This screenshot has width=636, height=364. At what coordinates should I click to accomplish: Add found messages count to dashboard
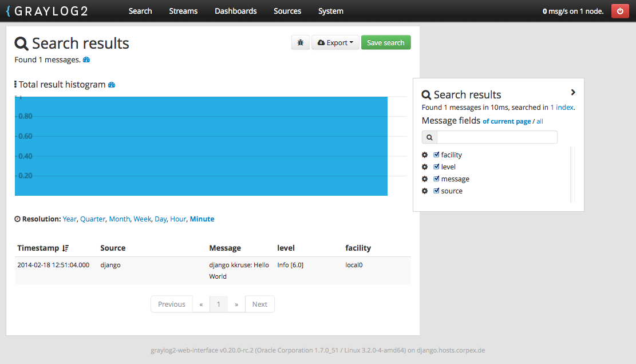tap(86, 60)
